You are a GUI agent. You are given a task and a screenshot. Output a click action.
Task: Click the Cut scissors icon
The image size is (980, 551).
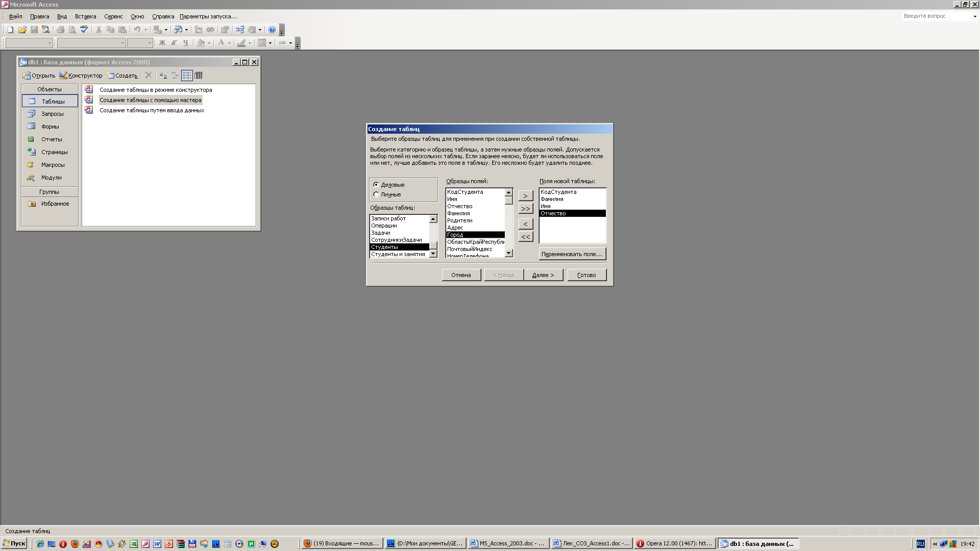99,30
